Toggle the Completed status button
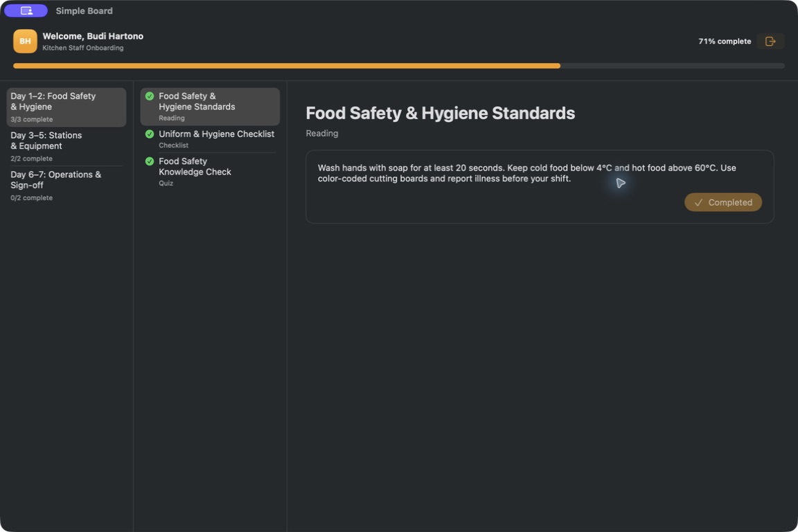Screen dimensions: 798x532 (x=722, y=202)
